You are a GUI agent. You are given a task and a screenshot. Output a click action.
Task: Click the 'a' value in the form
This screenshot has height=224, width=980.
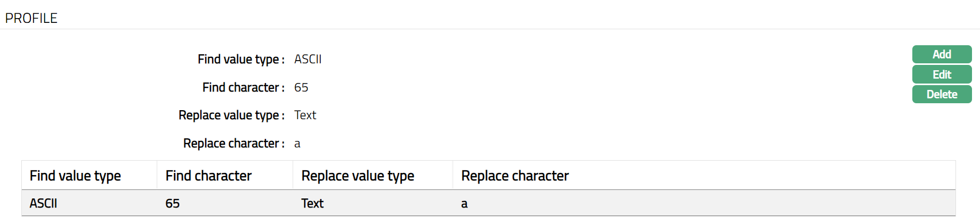(297, 144)
